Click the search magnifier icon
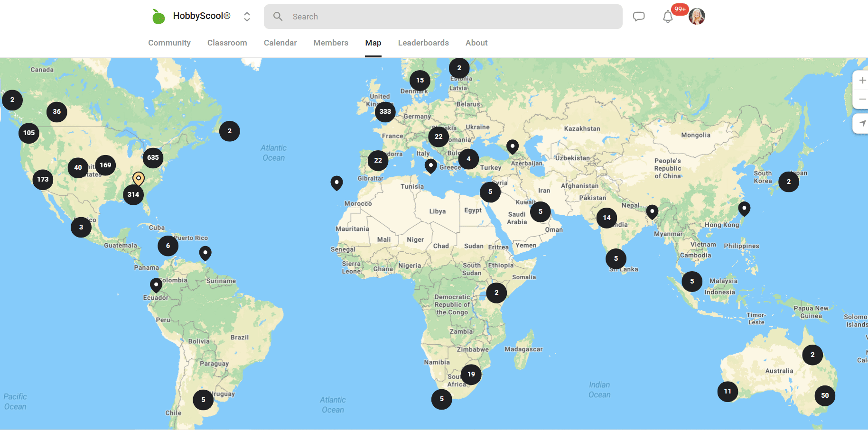Screen dimensions: 868x430 [x=278, y=17]
